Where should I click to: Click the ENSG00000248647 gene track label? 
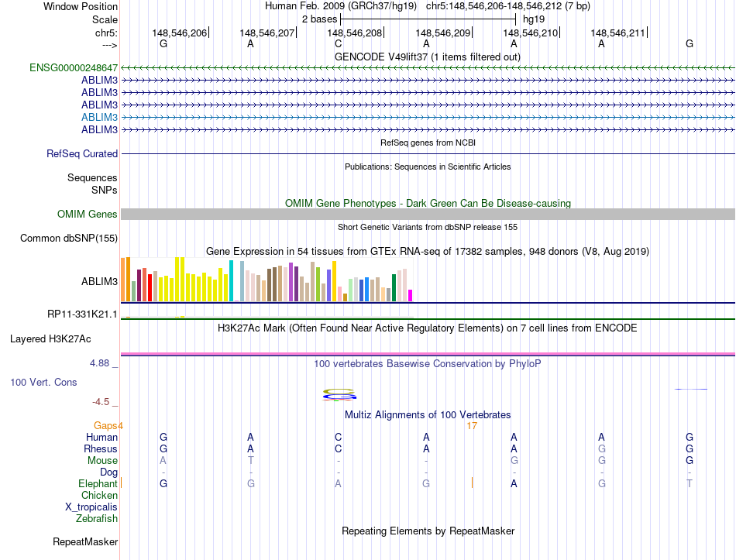pos(74,68)
